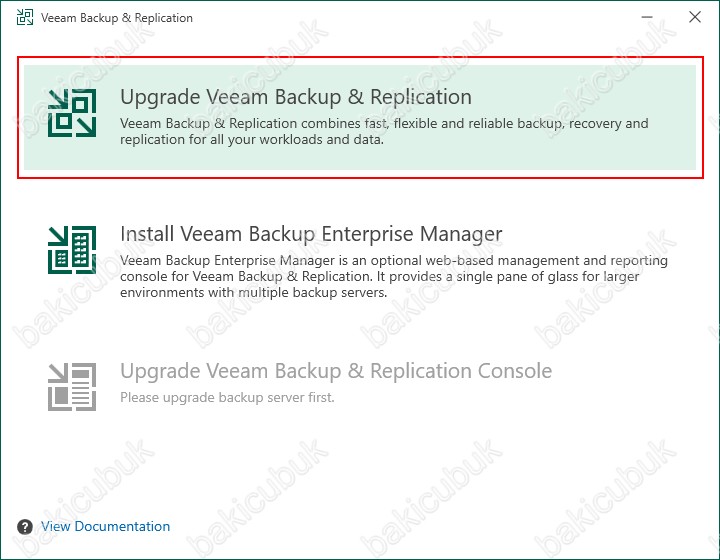Viewport: 720px width, 560px height.
Task: Select Upgrade Veeam Backup & Replication heading
Action: [296, 97]
